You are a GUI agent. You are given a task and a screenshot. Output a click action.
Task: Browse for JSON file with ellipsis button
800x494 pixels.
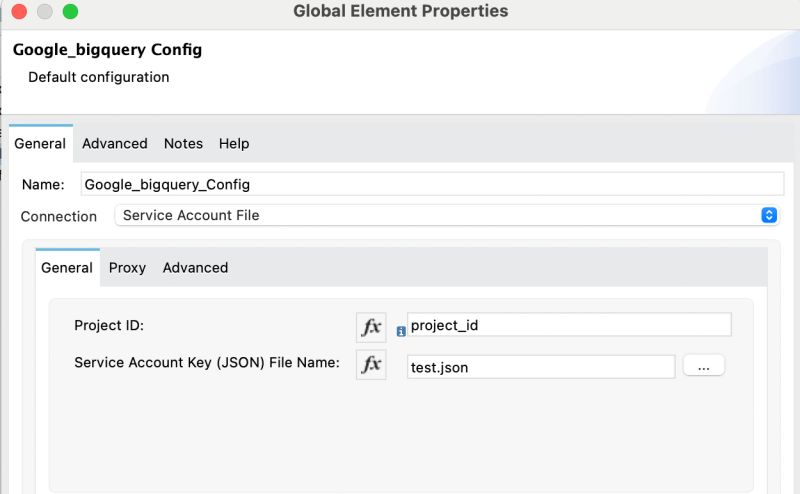[x=704, y=365]
